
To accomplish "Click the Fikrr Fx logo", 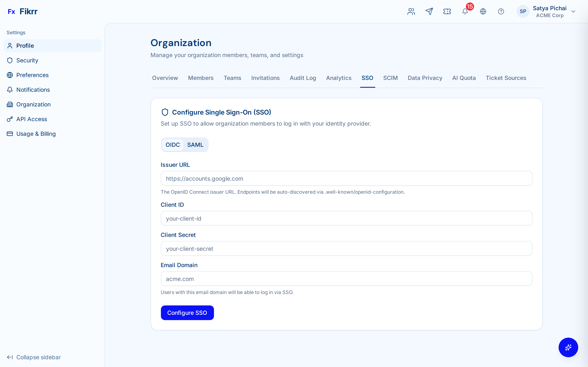I will [x=23, y=11].
